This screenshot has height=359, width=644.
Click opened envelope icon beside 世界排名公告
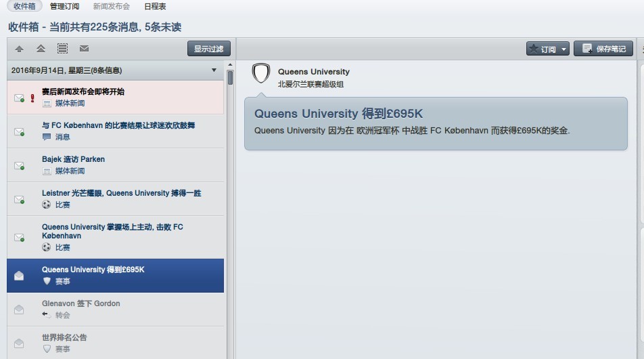click(19, 343)
